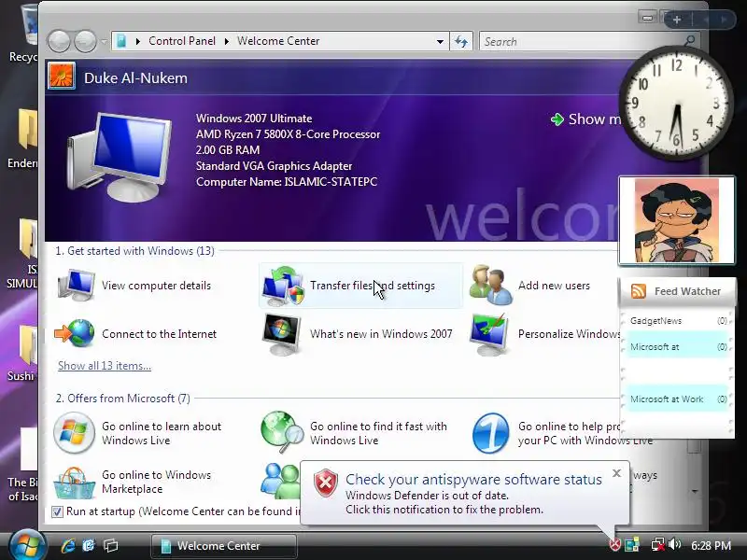747x560 pixels.
Task: Click the network status tray icon
Action: (x=658, y=545)
